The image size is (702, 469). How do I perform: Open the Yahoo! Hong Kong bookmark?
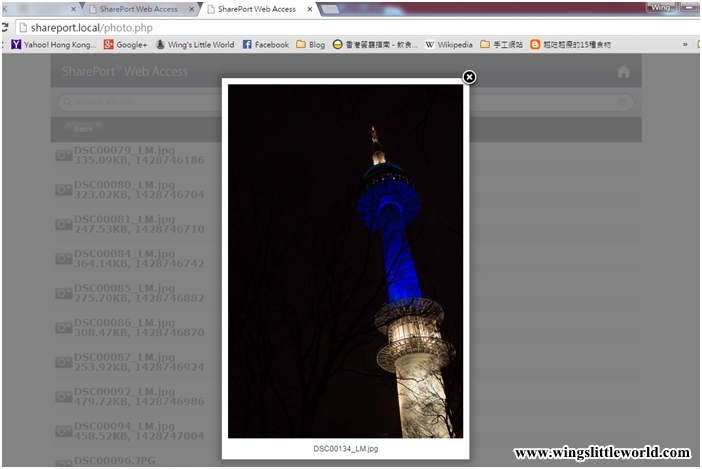pyautogui.click(x=53, y=45)
